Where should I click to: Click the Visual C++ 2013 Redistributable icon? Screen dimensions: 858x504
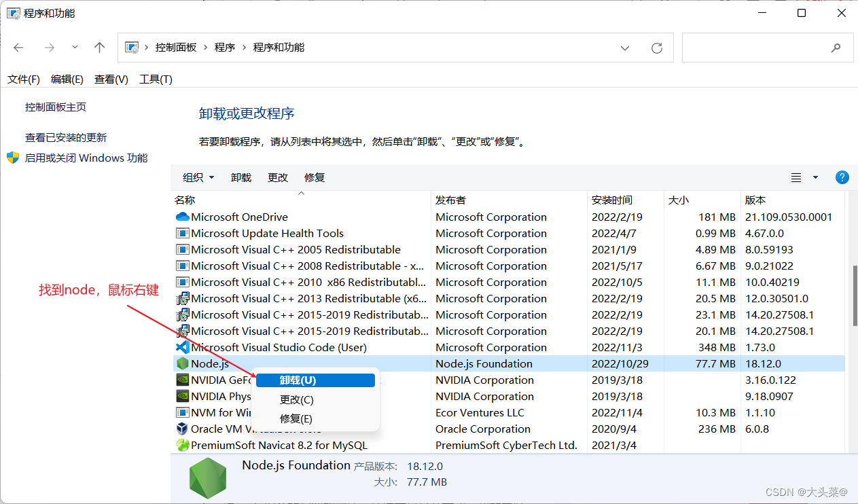pyautogui.click(x=182, y=299)
